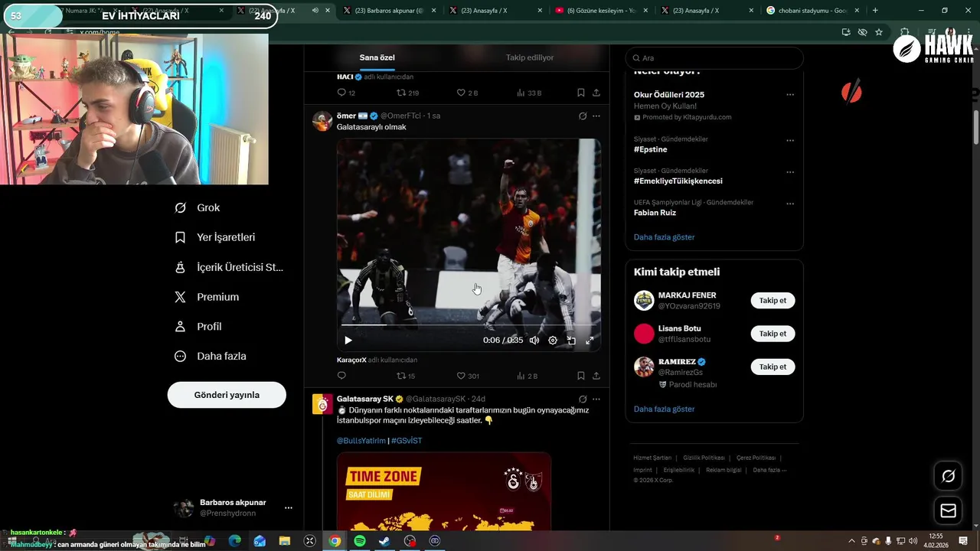Click the repost icon showing 219
This screenshot has height=551, width=980.
coord(401,93)
